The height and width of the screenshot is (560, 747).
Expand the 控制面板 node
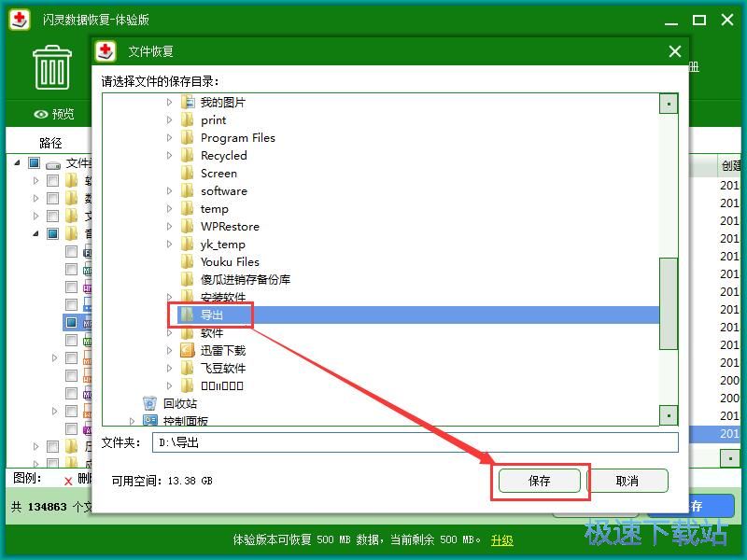click(132, 421)
